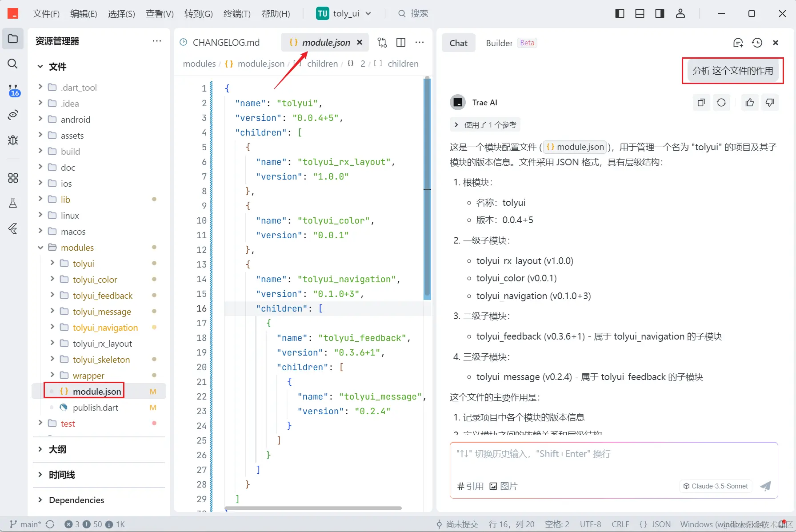Toggle the bottom panel layout icon
This screenshot has width=796, height=532.
coord(640,13)
